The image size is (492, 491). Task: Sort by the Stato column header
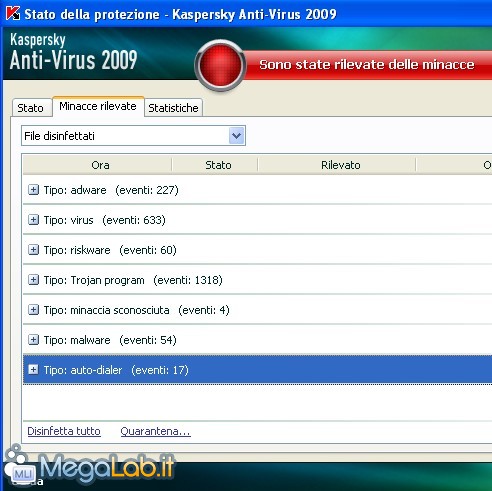pyautogui.click(x=215, y=165)
